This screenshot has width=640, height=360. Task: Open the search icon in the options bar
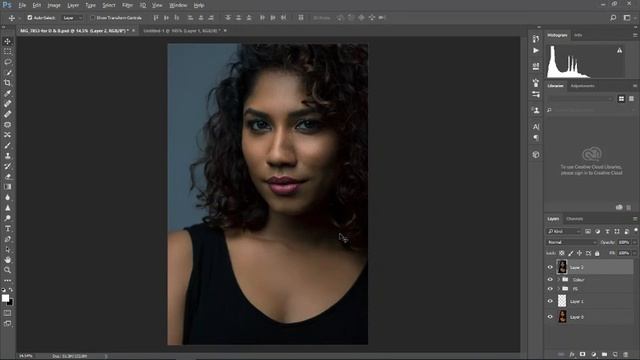pyautogui.click(x=613, y=18)
